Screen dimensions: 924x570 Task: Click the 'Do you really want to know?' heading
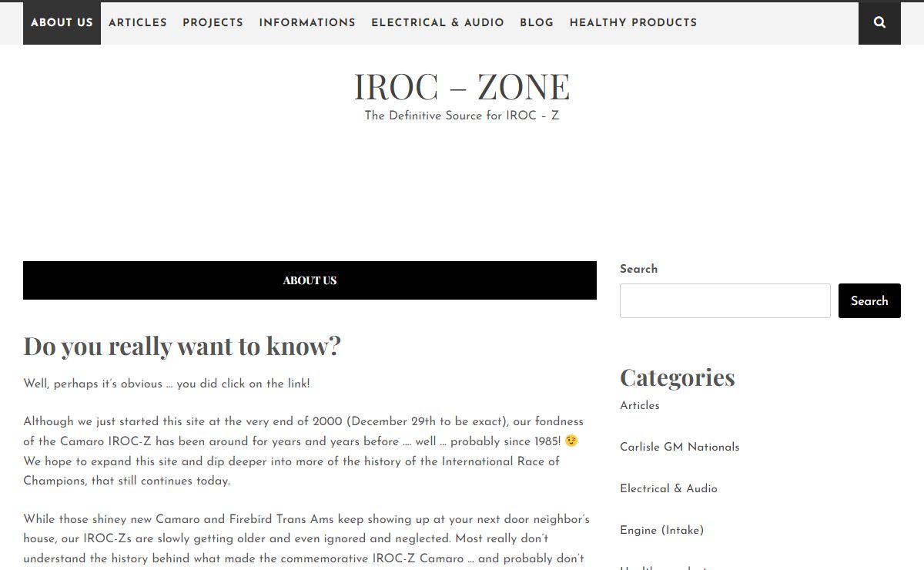(182, 347)
